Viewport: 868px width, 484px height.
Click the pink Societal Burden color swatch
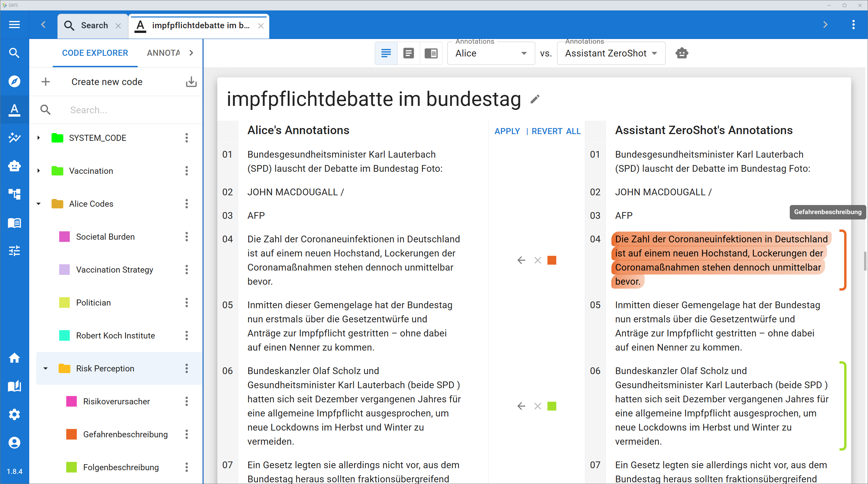[64, 237]
